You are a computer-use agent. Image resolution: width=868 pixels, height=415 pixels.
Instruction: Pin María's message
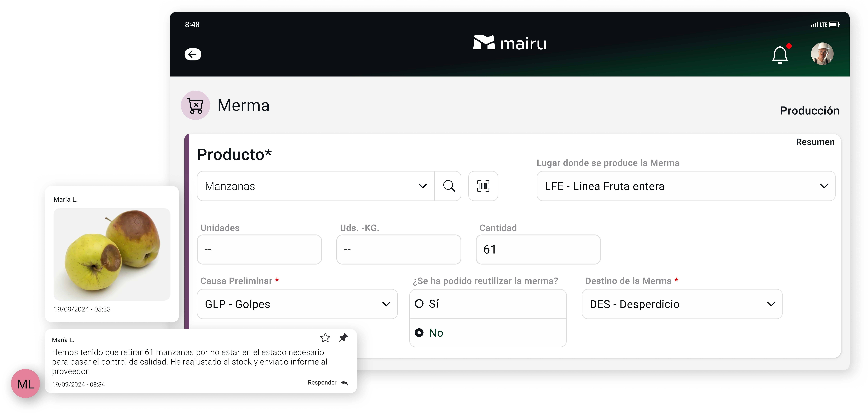(343, 337)
